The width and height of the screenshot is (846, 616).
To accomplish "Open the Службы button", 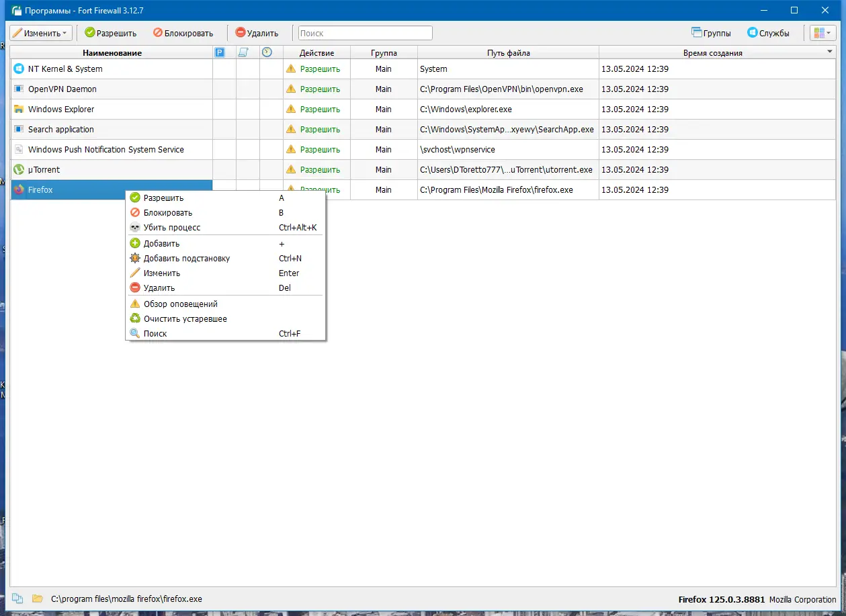I will pos(768,33).
